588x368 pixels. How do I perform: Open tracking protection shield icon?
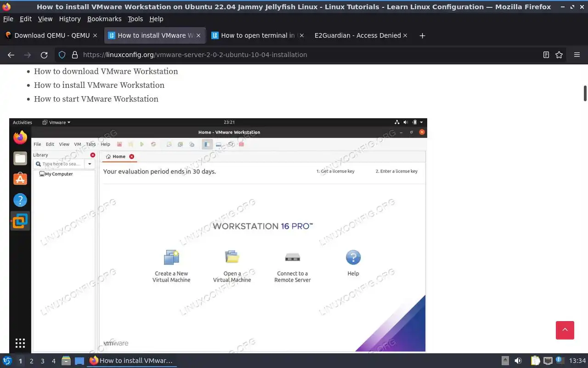(62, 55)
